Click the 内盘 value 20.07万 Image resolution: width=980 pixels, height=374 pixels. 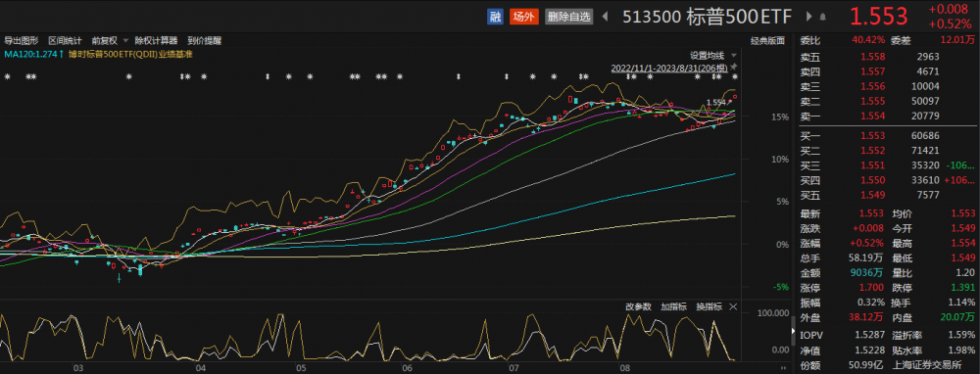pos(958,317)
